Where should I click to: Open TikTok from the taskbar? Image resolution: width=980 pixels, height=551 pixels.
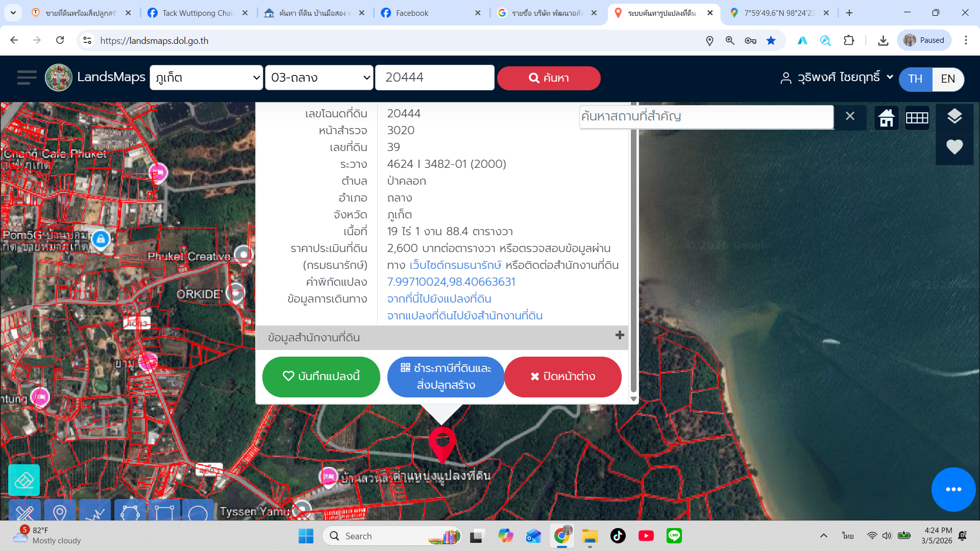(618, 536)
